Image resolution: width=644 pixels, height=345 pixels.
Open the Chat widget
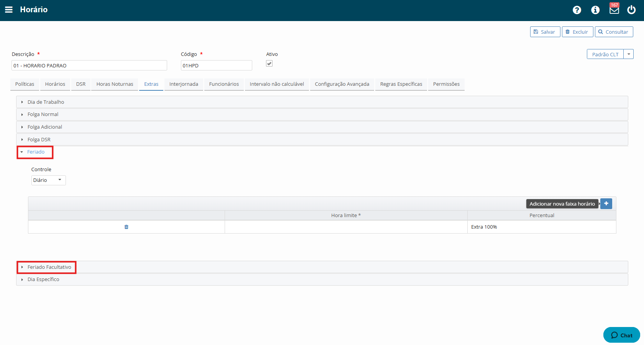(x=622, y=335)
